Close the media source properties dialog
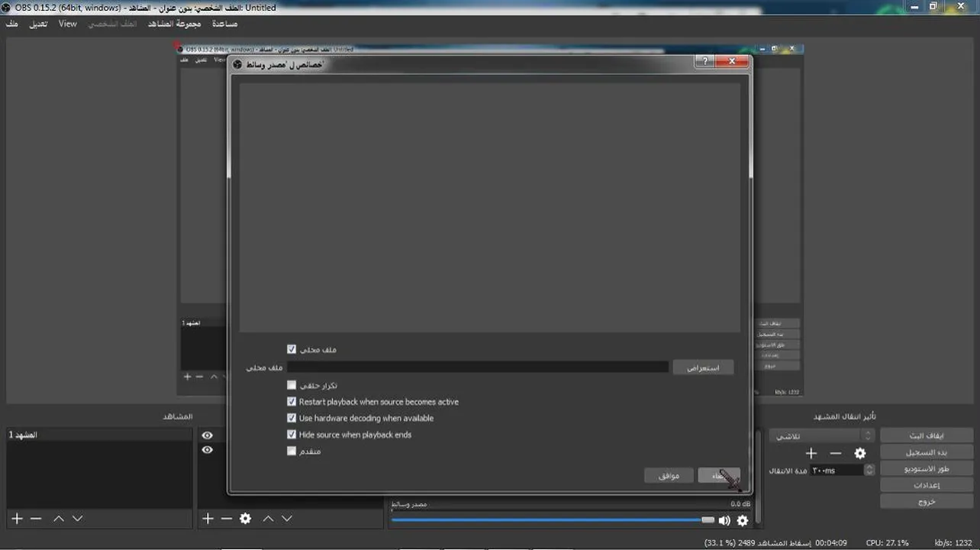The image size is (980, 550). tap(732, 61)
